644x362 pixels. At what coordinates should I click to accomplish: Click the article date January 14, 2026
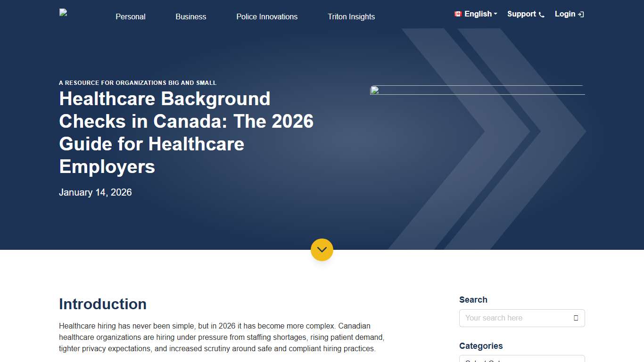click(x=95, y=192)
